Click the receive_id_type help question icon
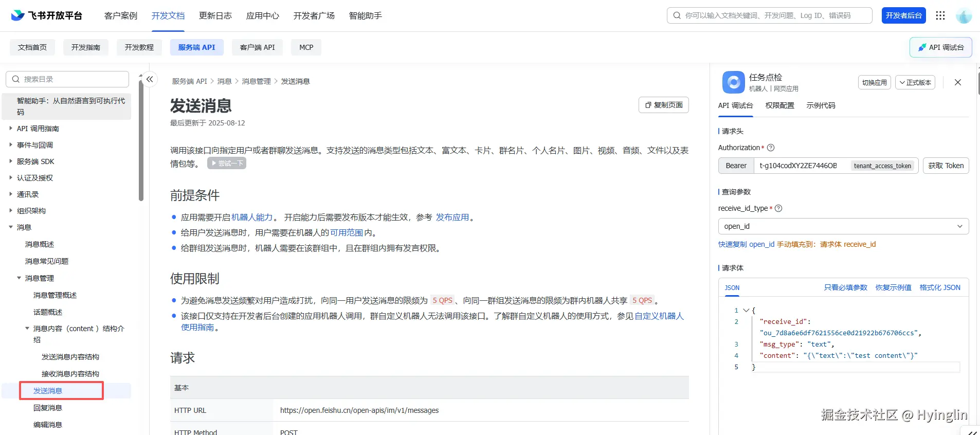The height and width of the screenshot is (435, 980). coord(778,208)
